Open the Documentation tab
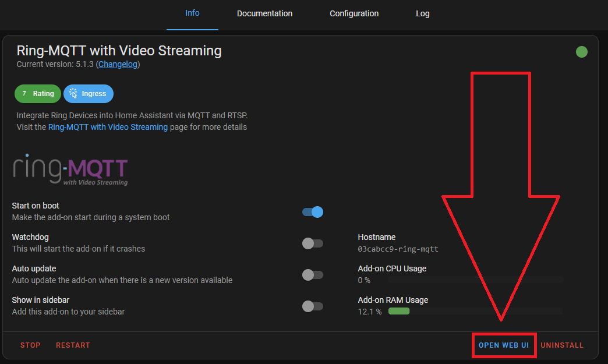This screenshot has height=364, width=608. [x=264, y=13]
